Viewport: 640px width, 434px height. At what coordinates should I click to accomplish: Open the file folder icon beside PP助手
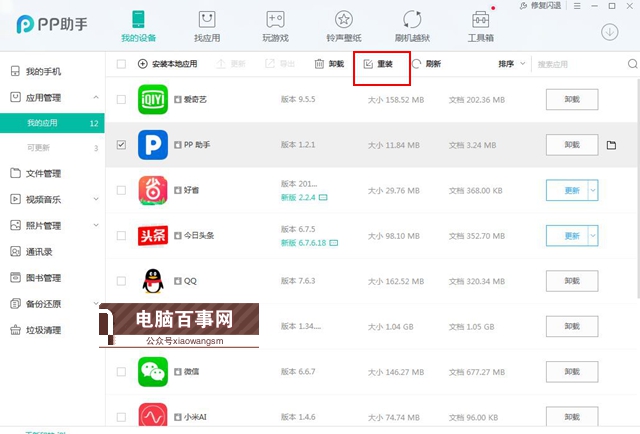611,145
